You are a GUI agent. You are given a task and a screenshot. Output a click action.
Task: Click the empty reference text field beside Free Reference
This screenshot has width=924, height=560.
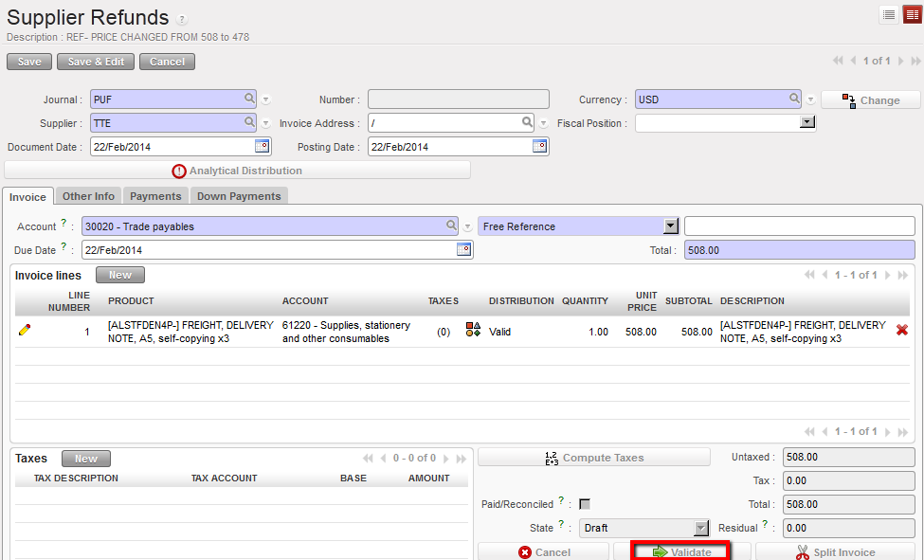[799, 226]
